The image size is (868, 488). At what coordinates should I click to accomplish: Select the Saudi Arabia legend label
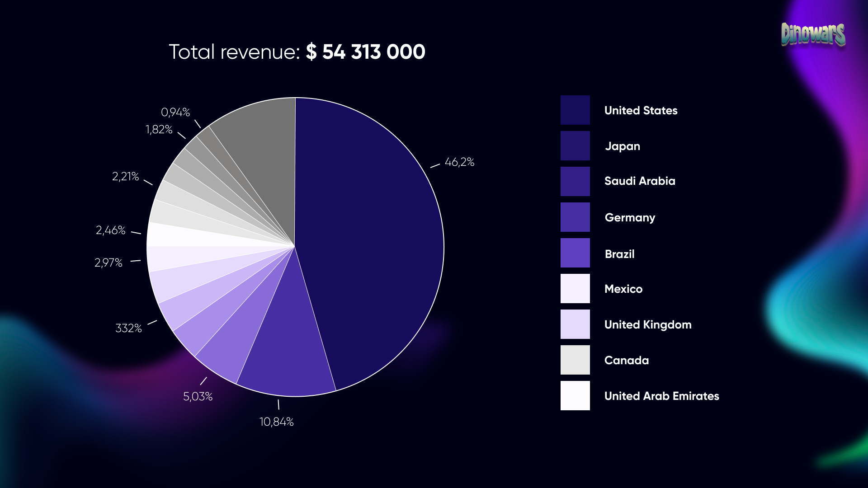point(640,181)
